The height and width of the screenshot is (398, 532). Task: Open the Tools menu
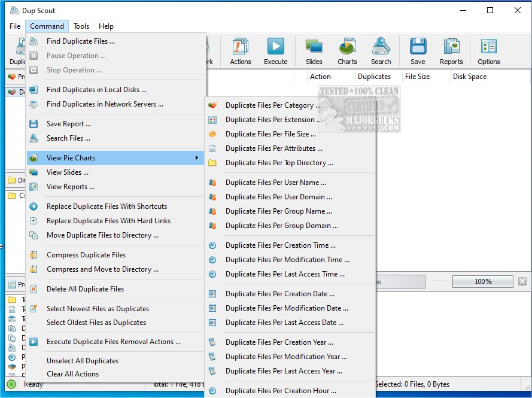pos(81,26)
